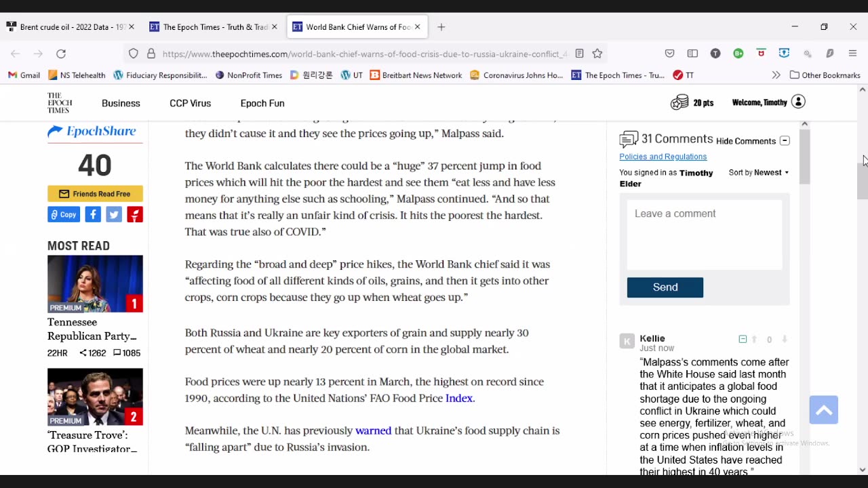Viewport: 868px width, 488px height.
Task: Collapse Kellie's comment thread
Action: [x=743, y=340]
